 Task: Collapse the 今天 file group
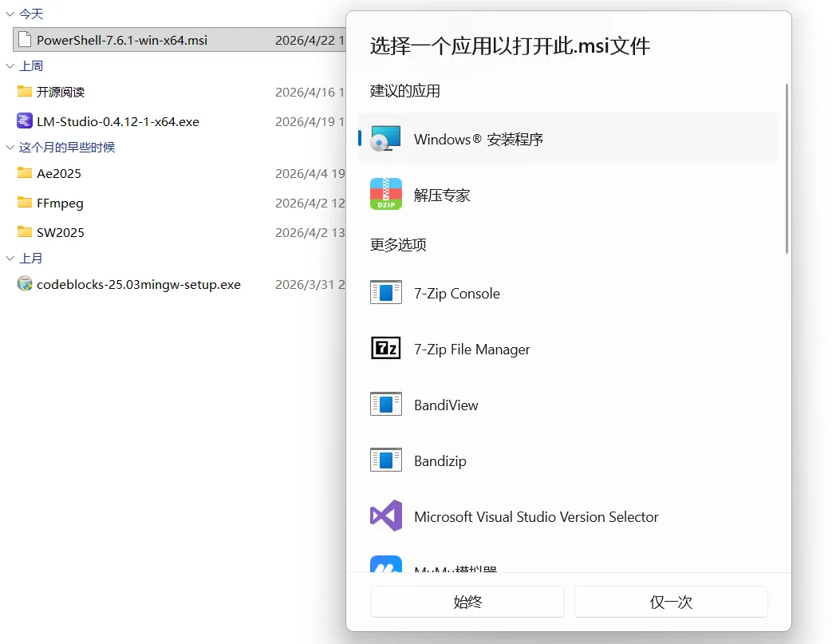(9, 13)
